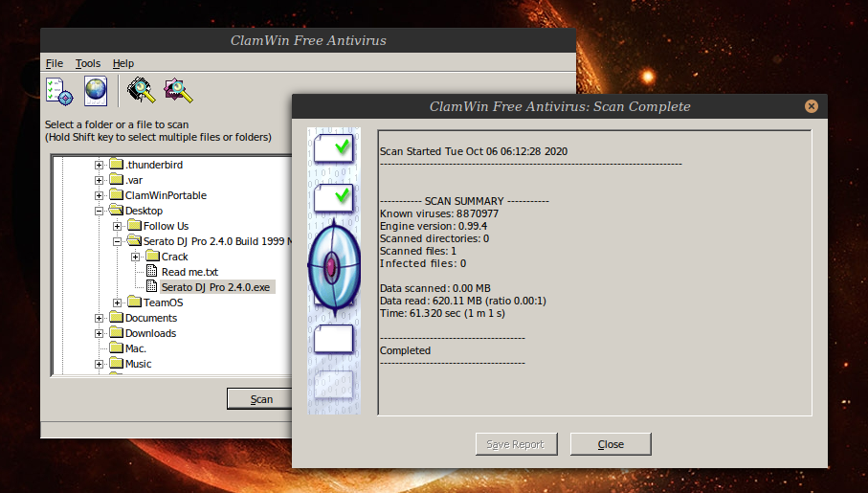Select the Documents folder icon
The width and height of the screenshot is (868, 493).
(x=116, y=318)
